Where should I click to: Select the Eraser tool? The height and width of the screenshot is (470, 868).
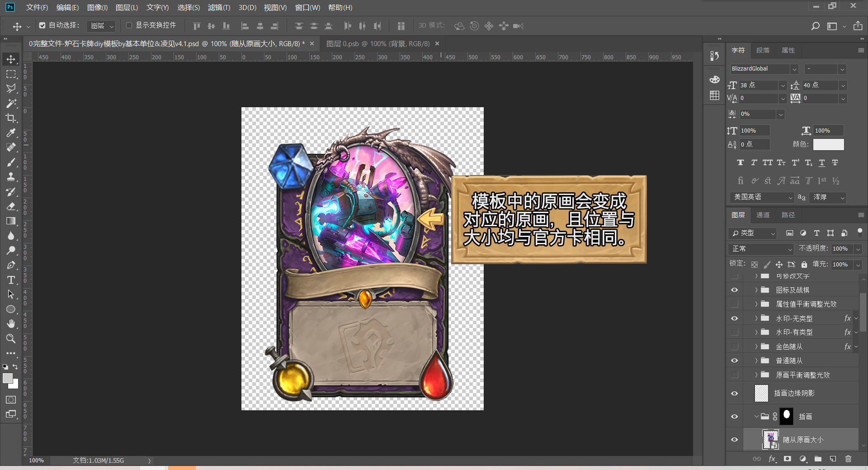click(11, 206)
